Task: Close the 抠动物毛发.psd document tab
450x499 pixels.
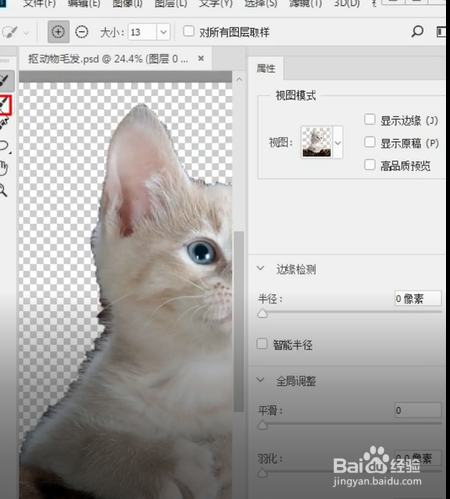Action: (x=201, y=58)
